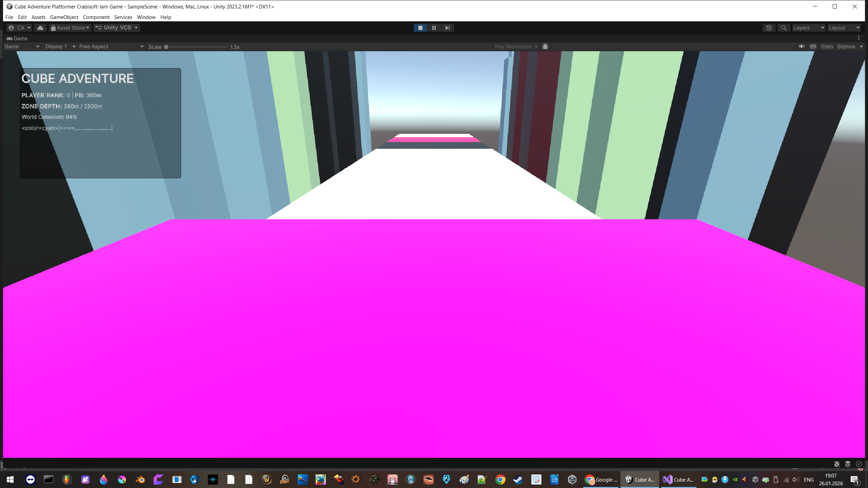Click the Step frame button
Screen dimensions: 868x488
click(447, 28)
